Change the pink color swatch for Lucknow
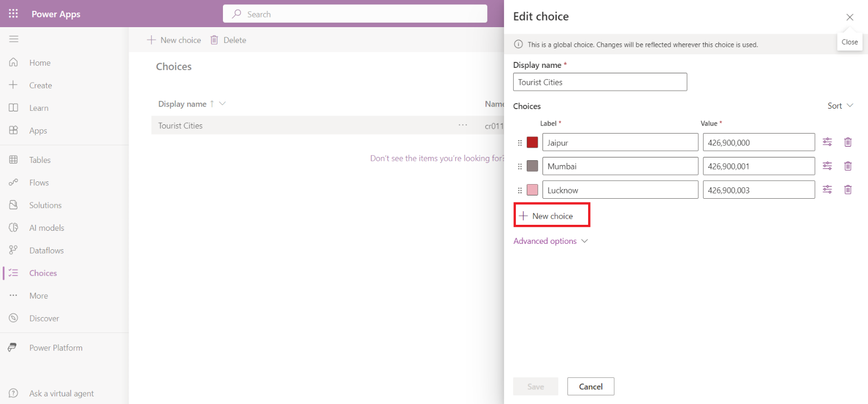This screenshot has width=868, height=404. click(532, 190)
